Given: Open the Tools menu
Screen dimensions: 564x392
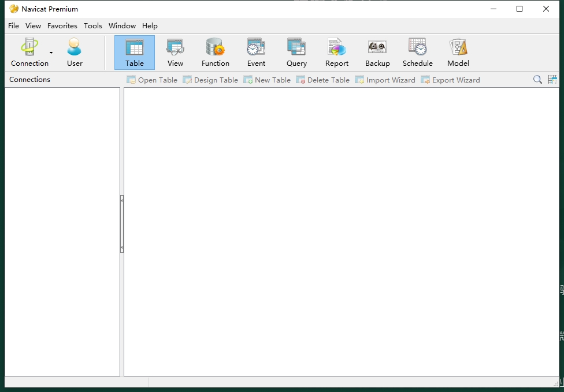Looking at the screenshot, I should tap(93, 26).
